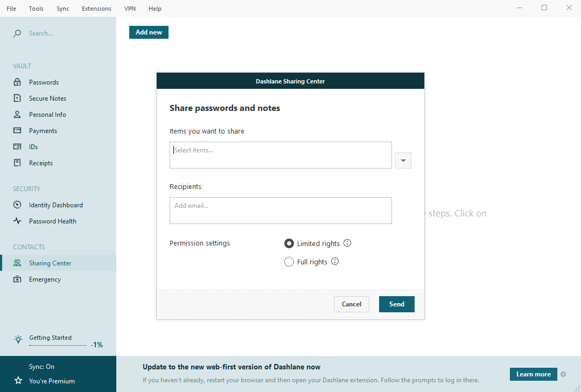Image resolution: width=581 pixels, height=392 pixels.
Task: Cancel the sharing dialog
Action: (x=352, y=304)
